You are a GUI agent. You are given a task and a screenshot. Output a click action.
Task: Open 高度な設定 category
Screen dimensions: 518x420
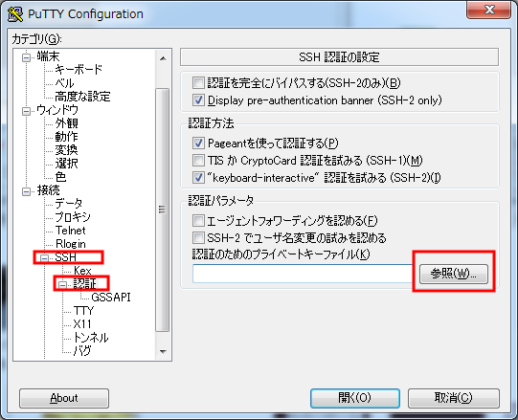(82, 97)
